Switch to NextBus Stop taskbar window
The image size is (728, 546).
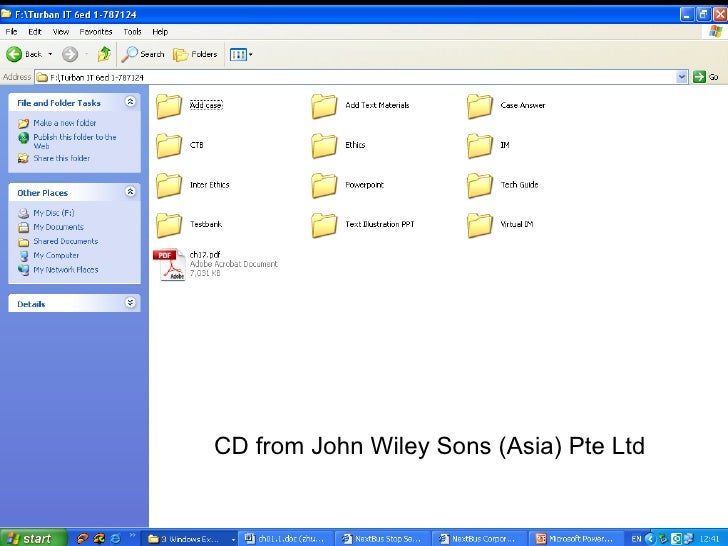coord(384,539)
